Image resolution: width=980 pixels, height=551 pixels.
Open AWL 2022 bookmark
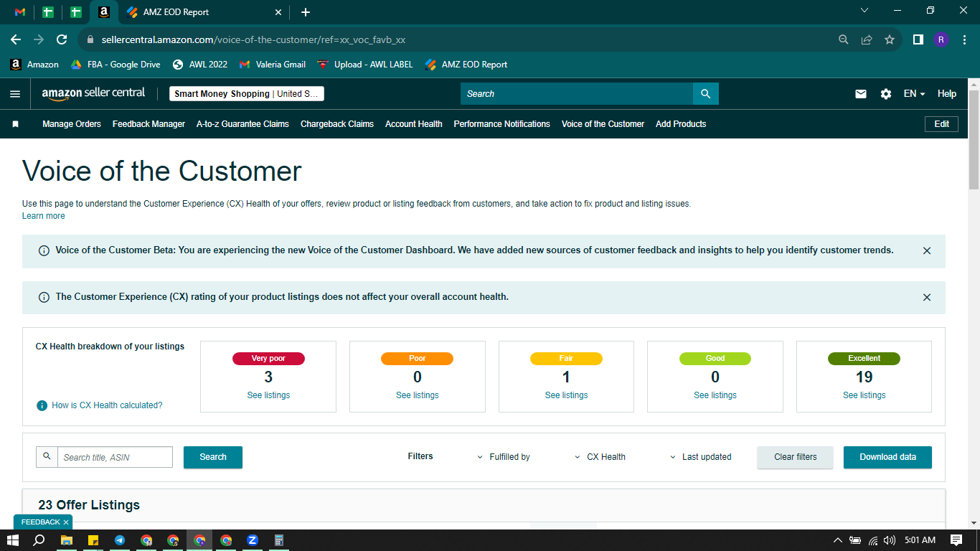click(200, 65)
